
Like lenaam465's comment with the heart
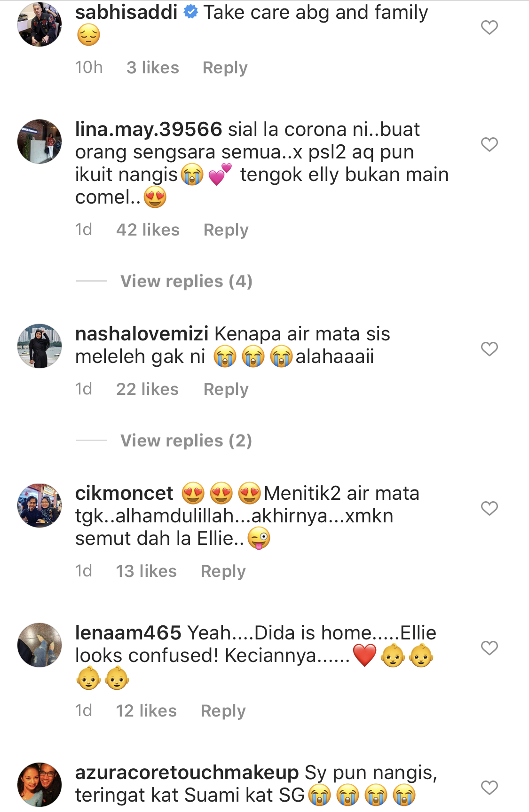489,648
